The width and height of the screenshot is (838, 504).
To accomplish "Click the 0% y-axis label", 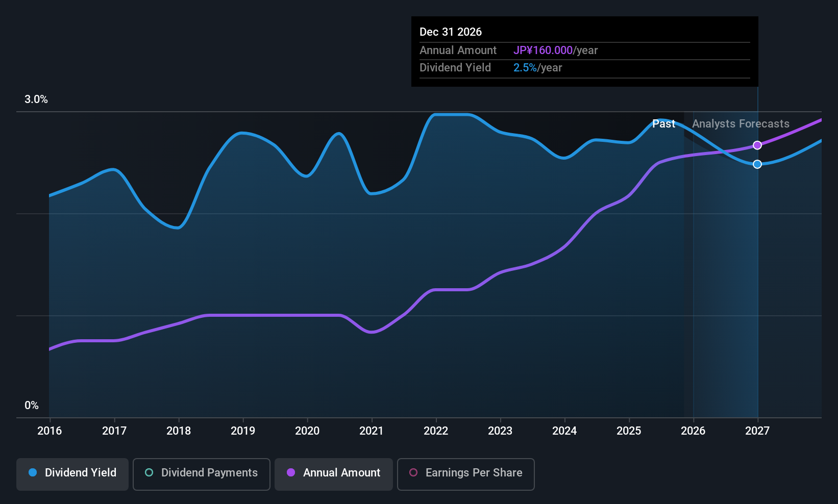I will [32, 406].
